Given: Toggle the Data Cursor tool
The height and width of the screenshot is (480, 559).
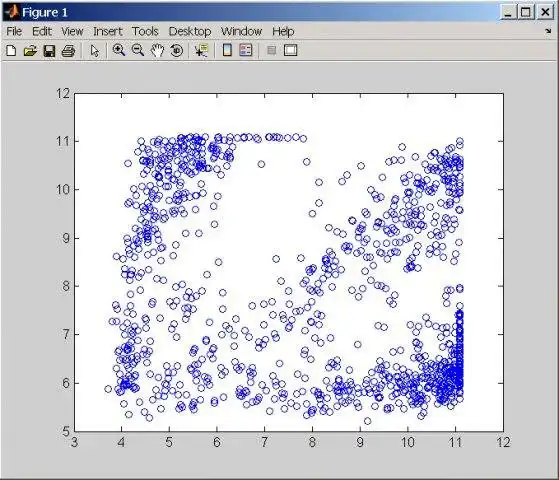Looking at the screenshot, I should (202, 51).
